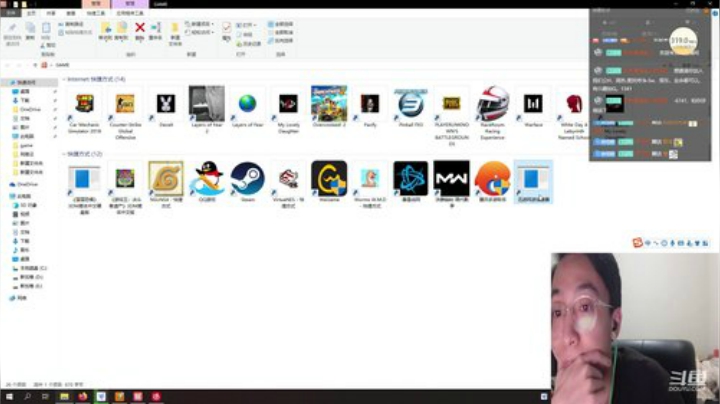The height and width of the screenshot is (404, 720).
Task: Open the Shortcut Tools ribbon tab
Action: point(96,13)
